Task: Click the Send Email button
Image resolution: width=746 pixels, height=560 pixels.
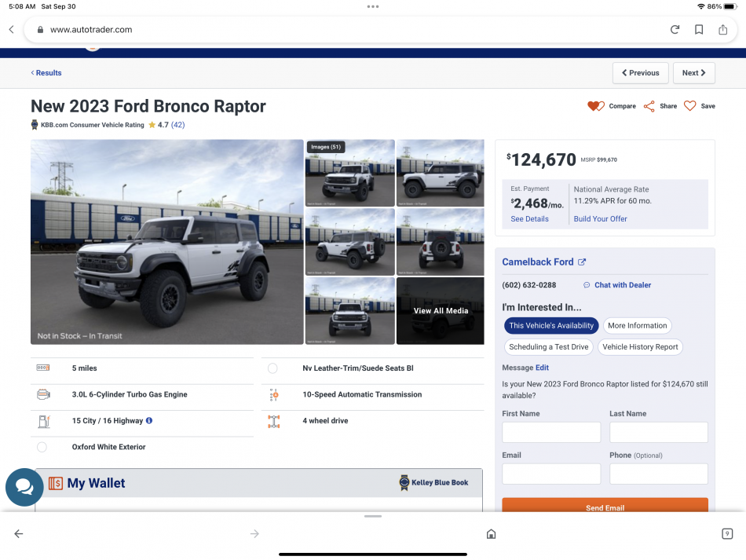Action: click(x=605, y=505)
